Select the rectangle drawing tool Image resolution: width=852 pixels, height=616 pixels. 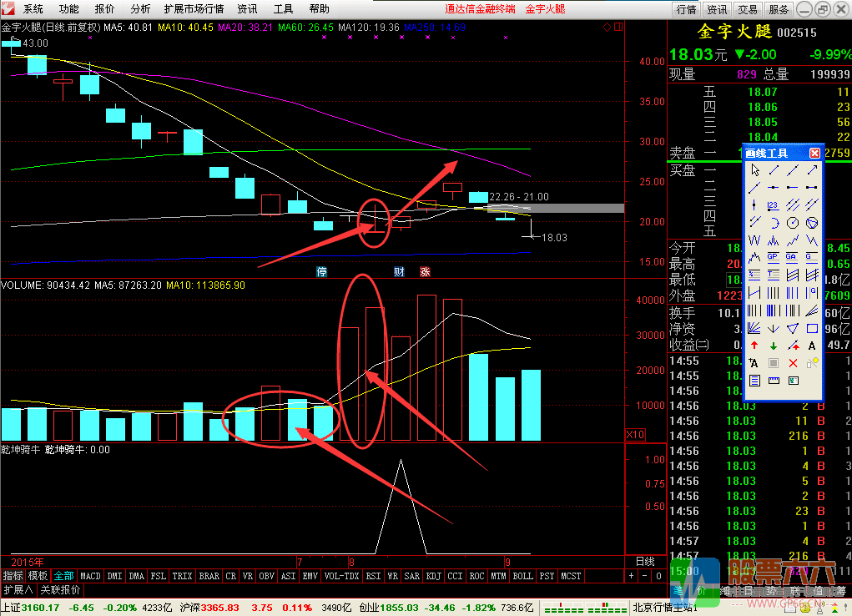click(x=812, y=328)
